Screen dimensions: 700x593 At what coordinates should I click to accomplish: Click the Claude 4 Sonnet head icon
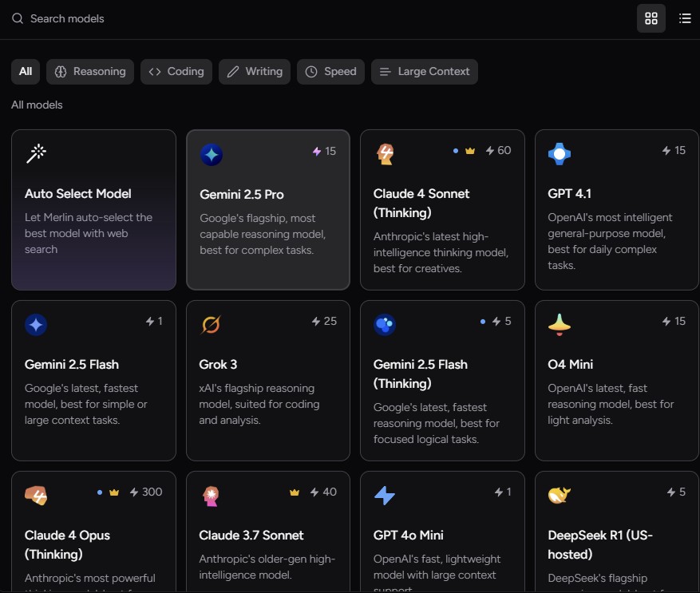386,154
